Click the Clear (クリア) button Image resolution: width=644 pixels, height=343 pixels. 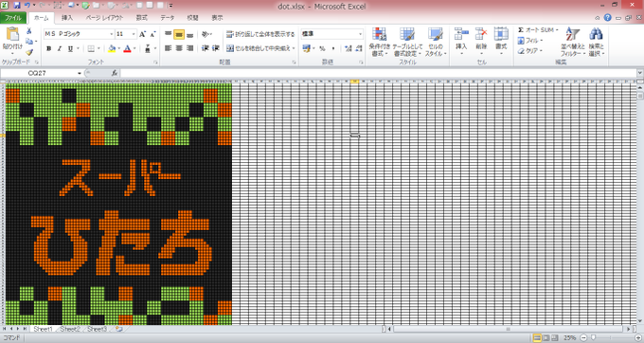(x=530, y=51)
